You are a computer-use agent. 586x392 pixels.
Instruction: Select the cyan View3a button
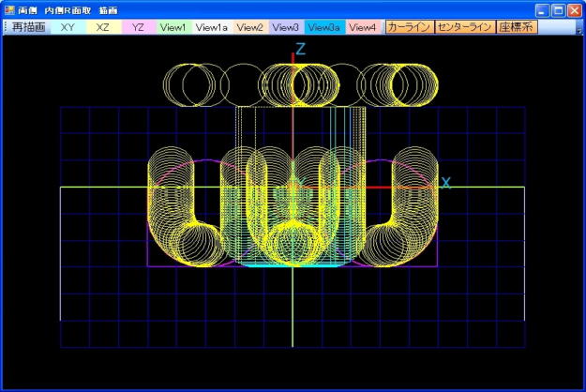(325, 28)
